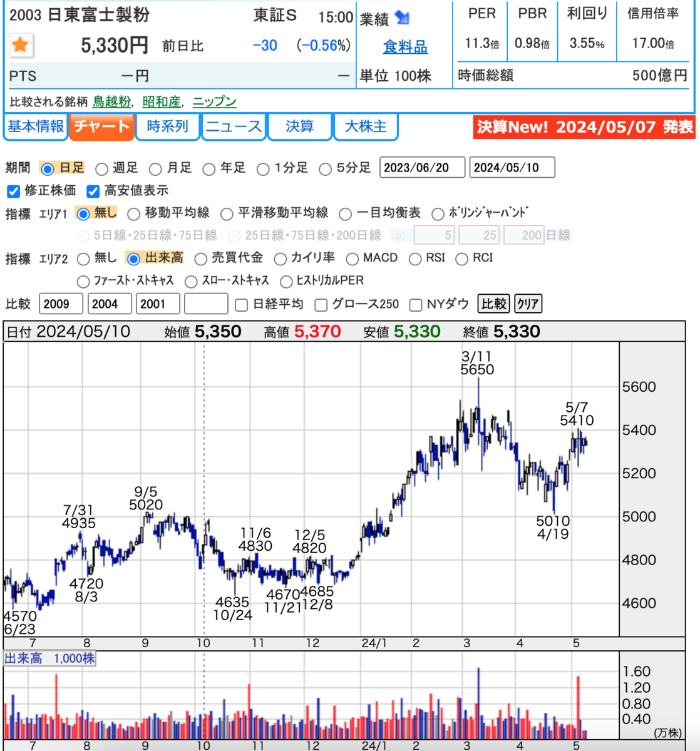Click the 4635 10/24 low marker
This screenshot has height=751, width=700.
pos(232,608)
